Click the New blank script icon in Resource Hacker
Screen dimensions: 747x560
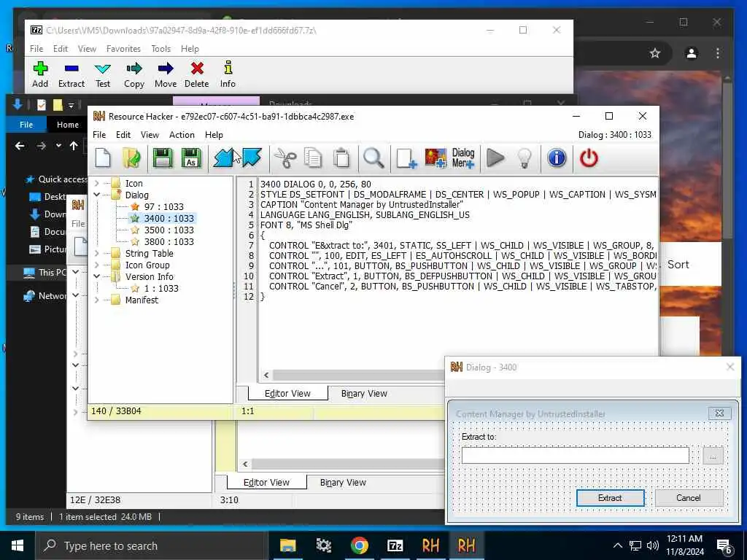point(103,158)
